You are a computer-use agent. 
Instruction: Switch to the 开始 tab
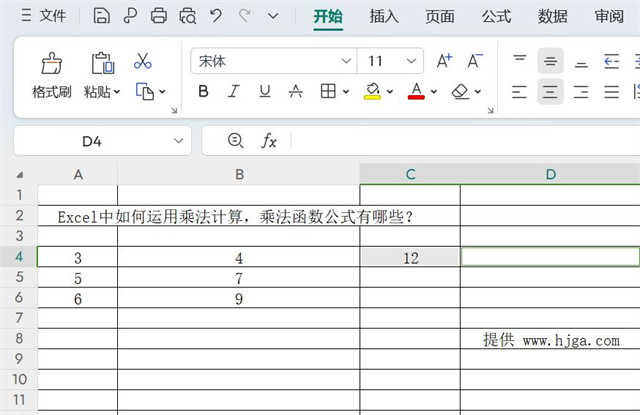coord(328,17)
